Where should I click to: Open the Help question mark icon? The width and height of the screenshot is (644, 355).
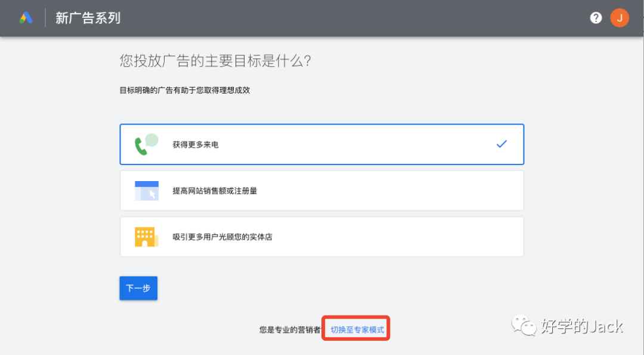(x=596, y=17)
